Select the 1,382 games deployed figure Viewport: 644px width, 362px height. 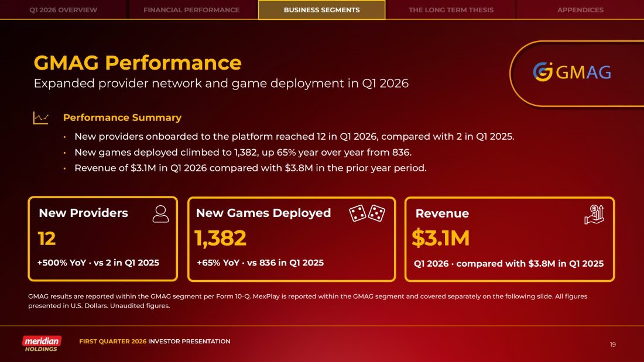pyautogui.click(x=220, y=239)
